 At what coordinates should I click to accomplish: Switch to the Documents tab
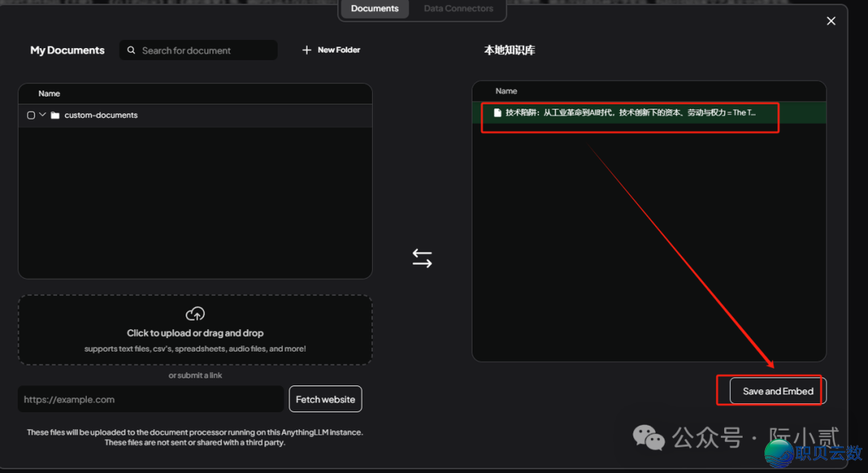coord(375,9)
